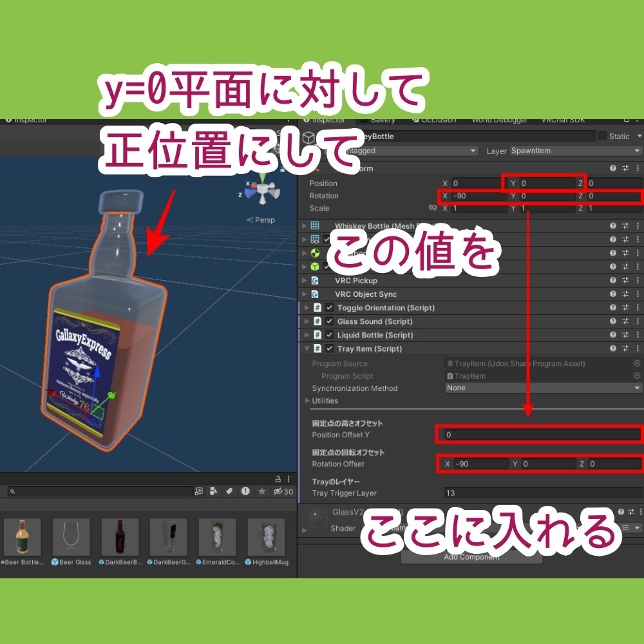
Task: Expand Toggle Orientation script component
Action: [307, 307]
